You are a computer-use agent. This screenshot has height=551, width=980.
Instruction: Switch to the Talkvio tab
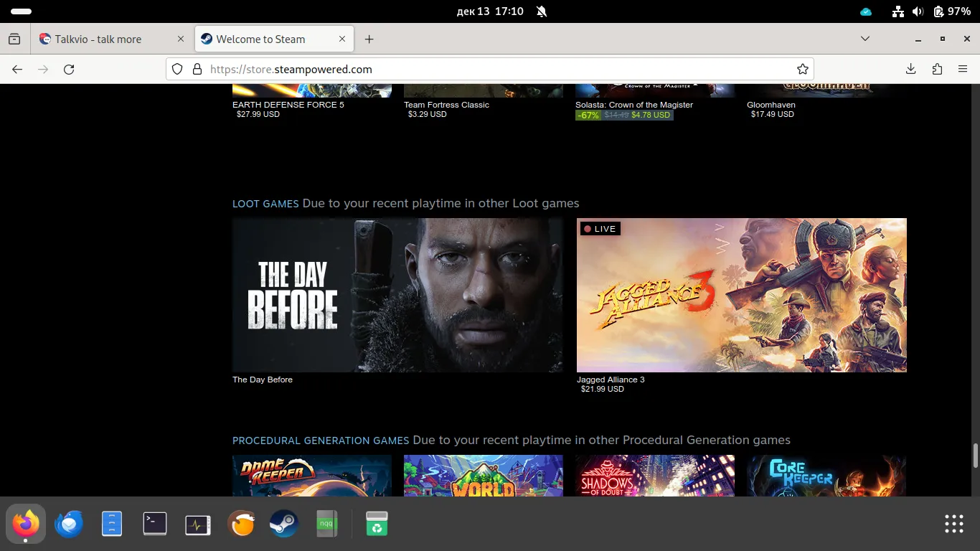(111, 39)
